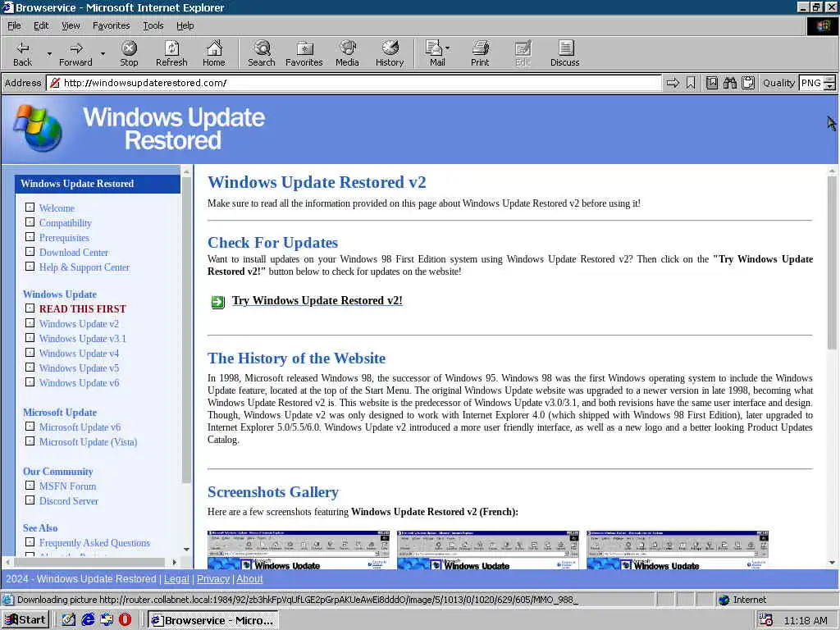Click the Go arrow next to the address bar
This screenshot has width=840, height=630.
click(673, 83)
